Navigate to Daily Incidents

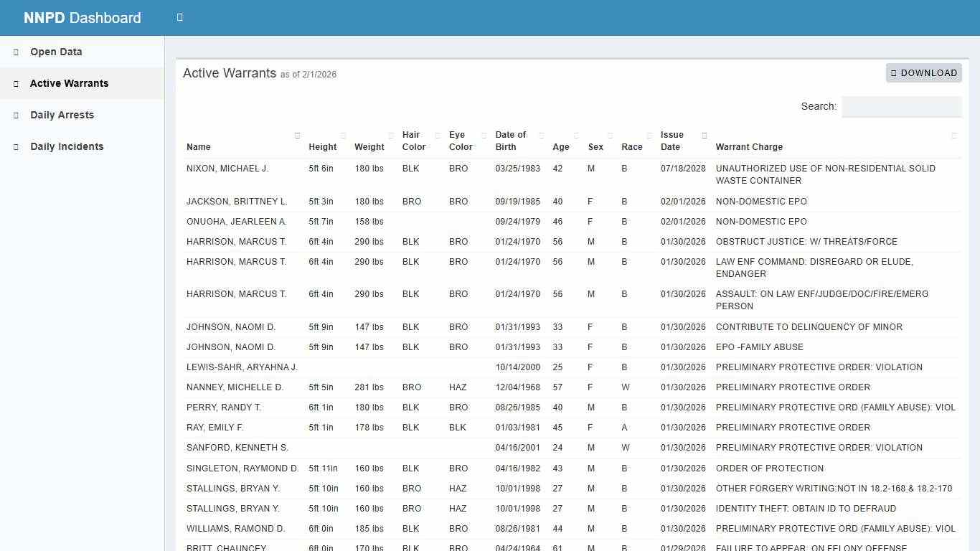(67, 146)
